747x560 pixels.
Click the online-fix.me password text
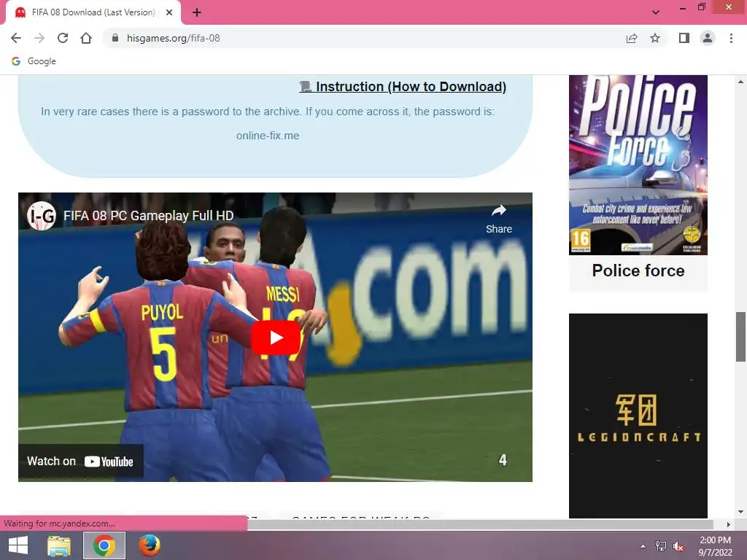(268, 136)
